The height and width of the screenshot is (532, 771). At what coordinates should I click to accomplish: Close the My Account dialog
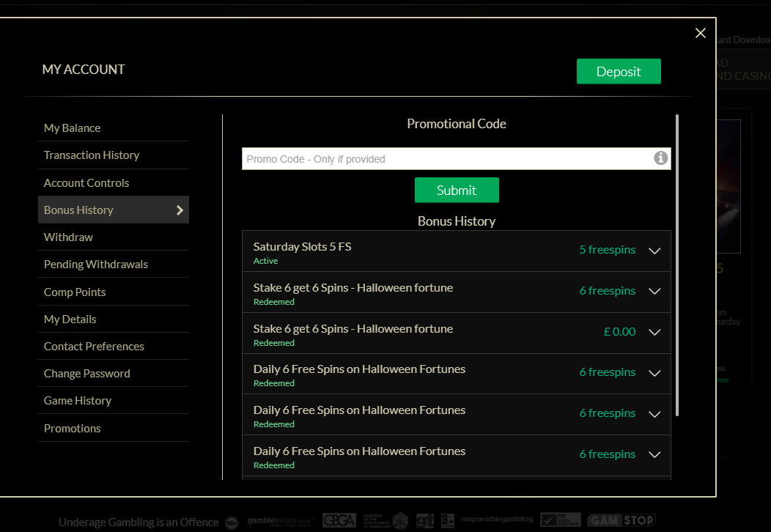pos(700,33)
